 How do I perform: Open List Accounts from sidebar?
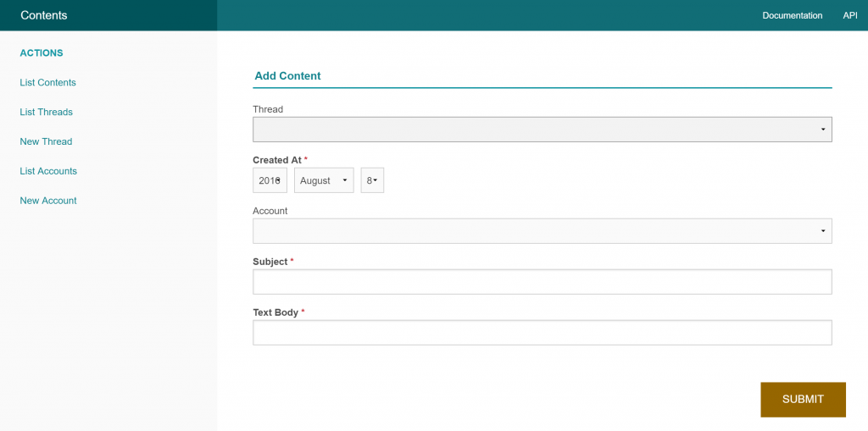[48, 171]
